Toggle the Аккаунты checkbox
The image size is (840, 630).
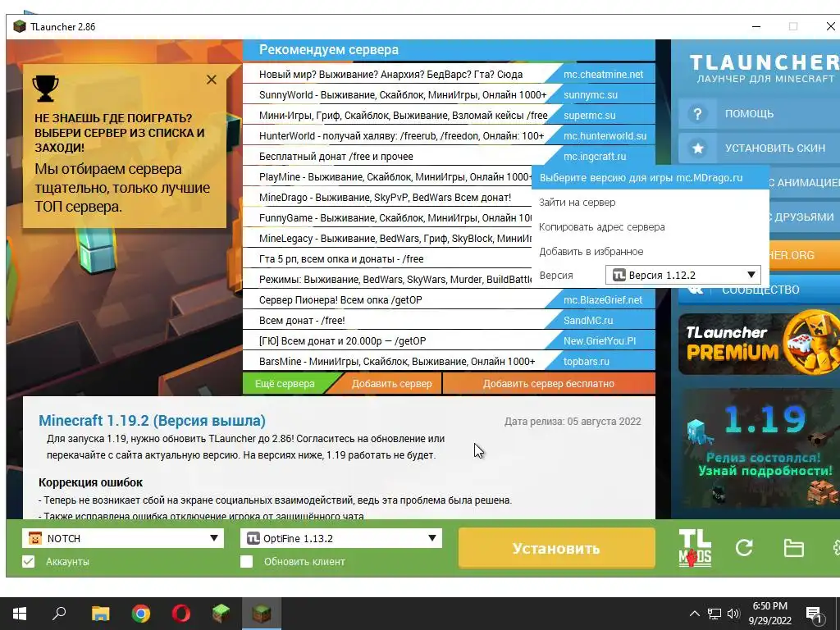[29, 561]
